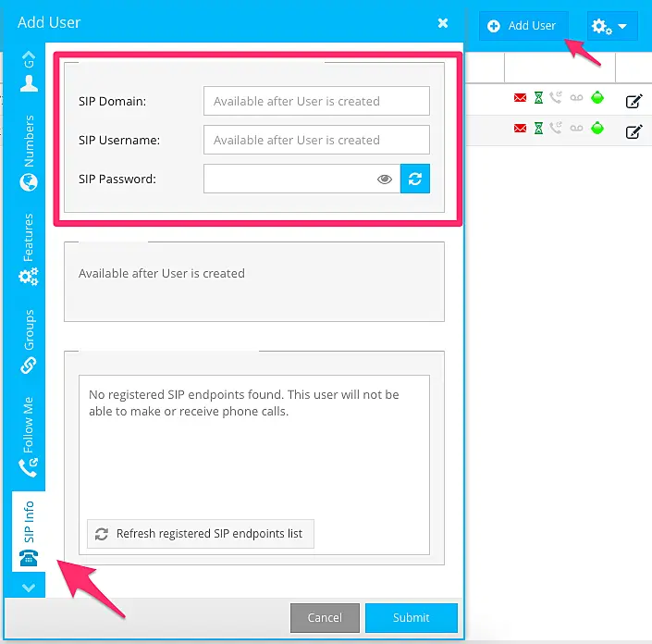This screenshot has height=644, width=652.
Task: Cancel the Add User dialog
Action: point(324,617)
